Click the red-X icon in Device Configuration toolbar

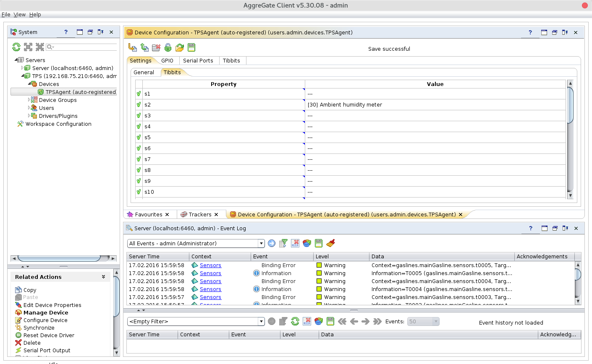click(156, 47)
